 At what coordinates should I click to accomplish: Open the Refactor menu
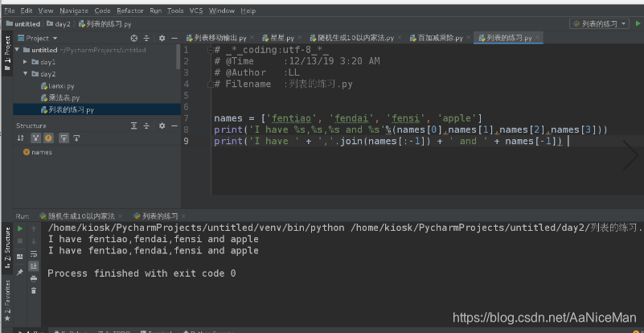coord(130,10)
